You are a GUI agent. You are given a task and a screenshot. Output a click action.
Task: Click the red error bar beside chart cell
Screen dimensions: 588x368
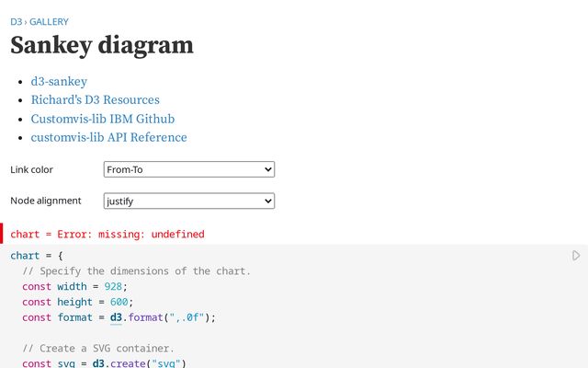(2, 233)
